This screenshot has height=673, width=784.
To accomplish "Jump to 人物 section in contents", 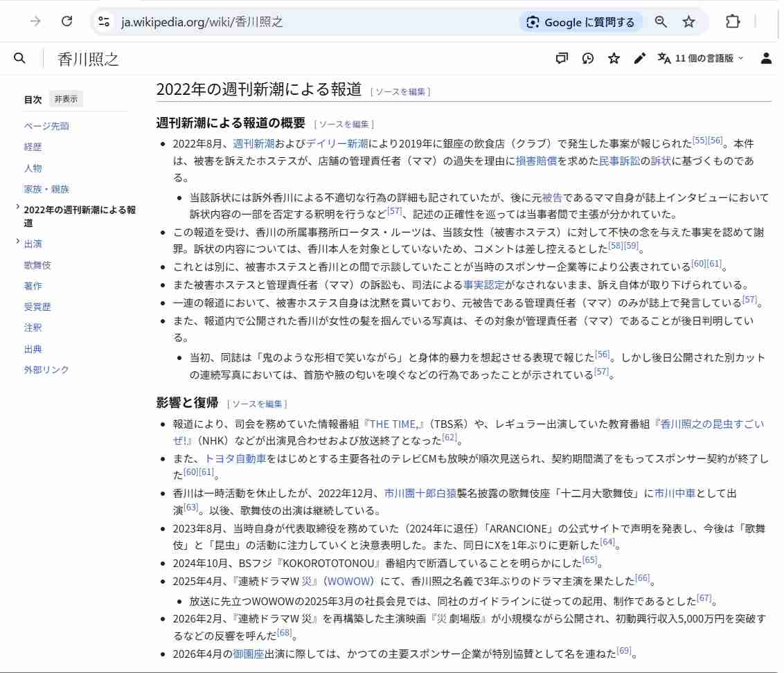I will [x=33, y=168].
